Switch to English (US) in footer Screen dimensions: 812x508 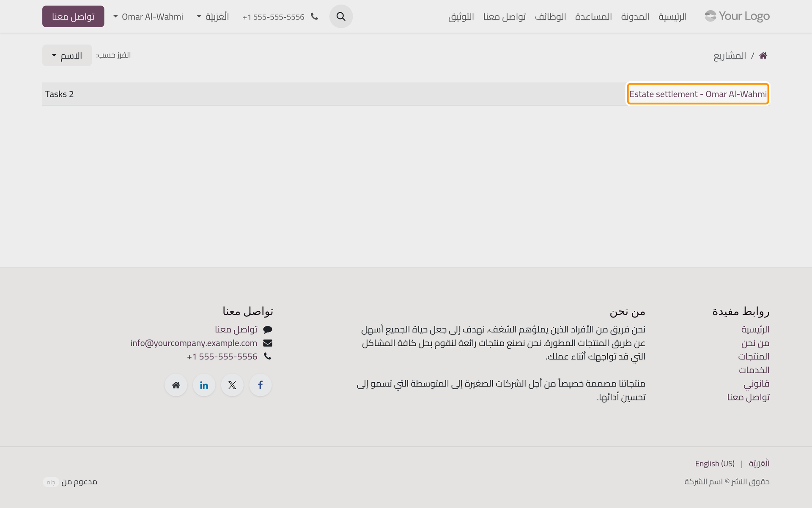tap(715, 464)
